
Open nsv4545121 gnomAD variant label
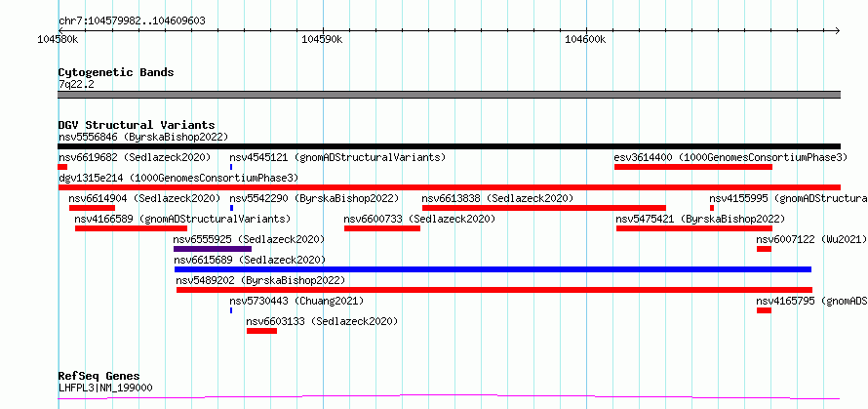click(337, 157)
